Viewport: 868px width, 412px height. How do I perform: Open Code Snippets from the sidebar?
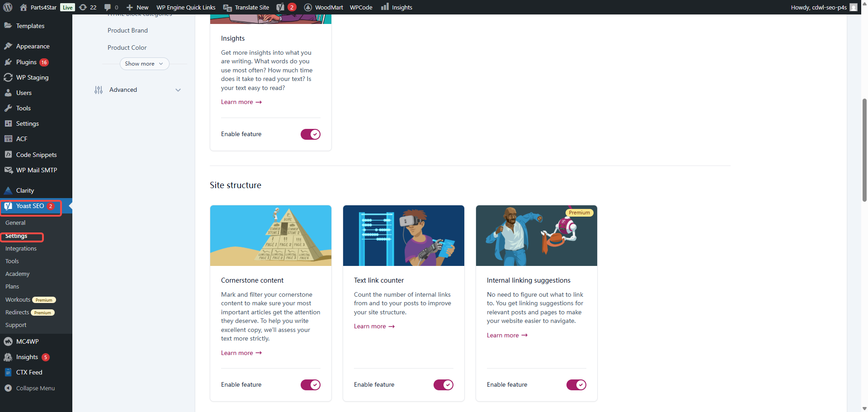[x=36, y=155]
